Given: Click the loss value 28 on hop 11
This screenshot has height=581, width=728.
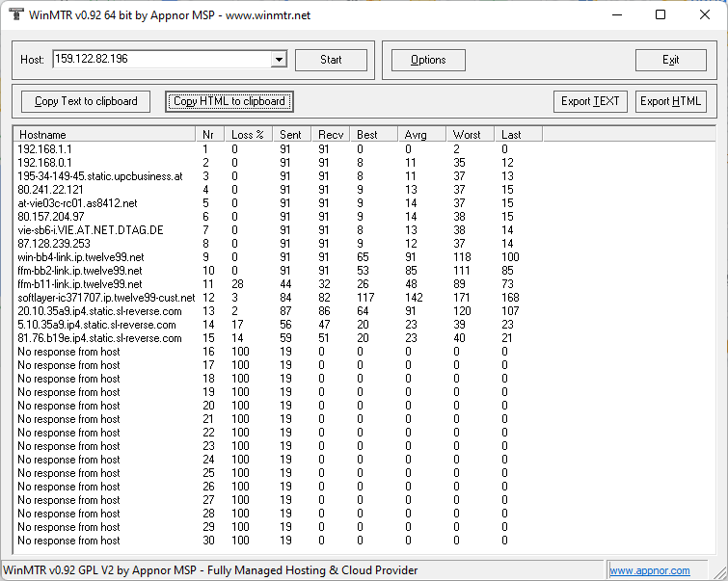Looking at the screenshot, I should 237,284.
